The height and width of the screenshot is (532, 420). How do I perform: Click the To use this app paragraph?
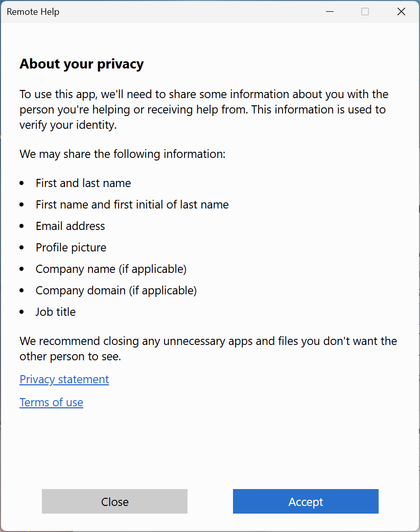point(204,109)
